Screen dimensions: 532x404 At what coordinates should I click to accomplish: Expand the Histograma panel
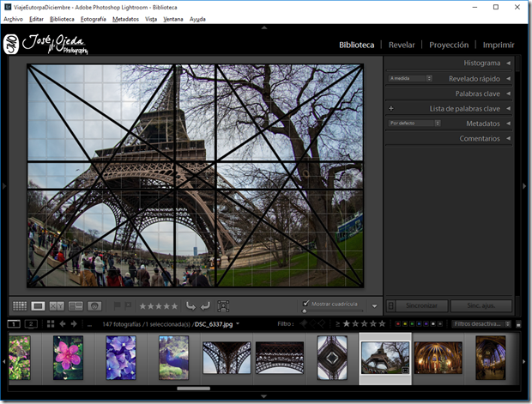pos(508,63)
